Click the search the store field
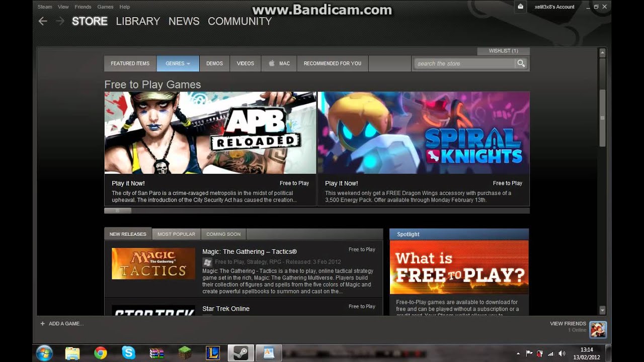This screenshot has width=644, height=362. point(463,63)
